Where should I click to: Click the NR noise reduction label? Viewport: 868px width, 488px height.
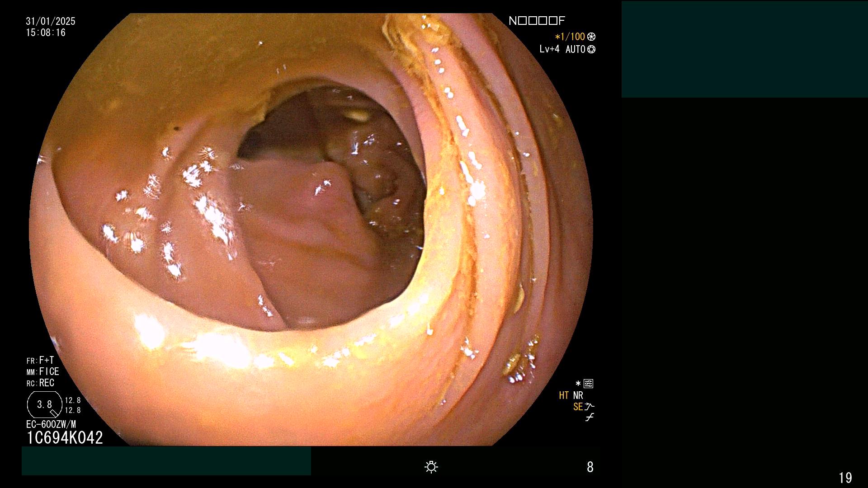578,395
